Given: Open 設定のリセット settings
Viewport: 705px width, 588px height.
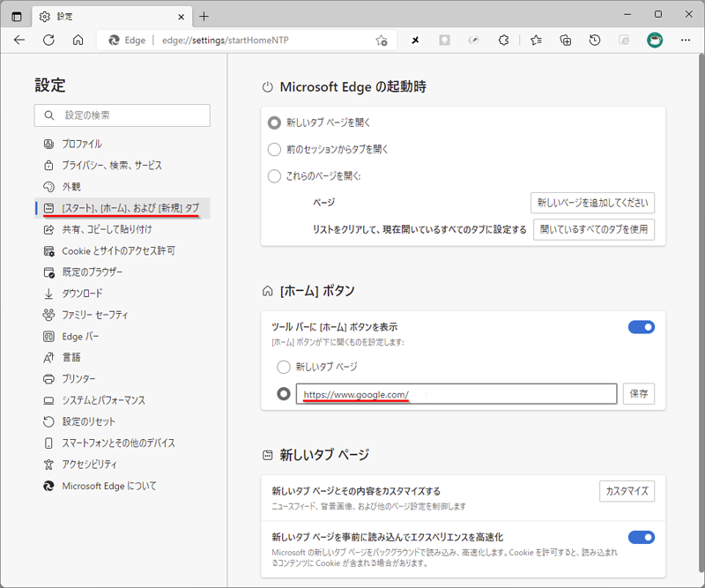Looking at the screenshot, I should [122, 421].
